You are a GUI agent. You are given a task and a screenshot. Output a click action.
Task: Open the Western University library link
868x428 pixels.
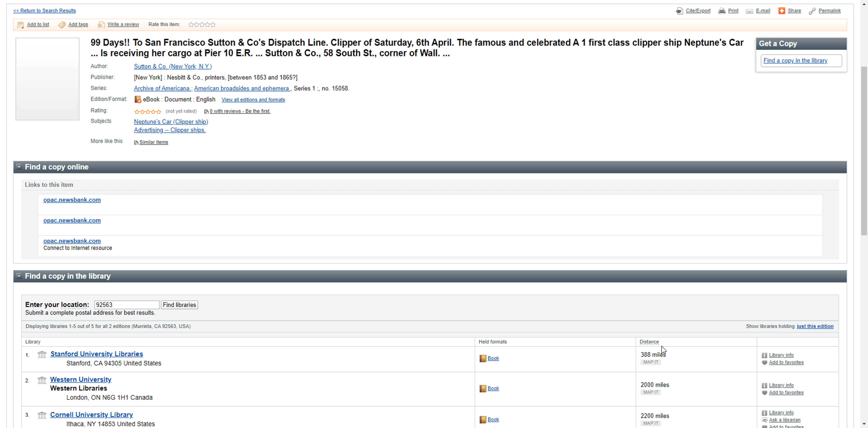(x=81, y=380)
